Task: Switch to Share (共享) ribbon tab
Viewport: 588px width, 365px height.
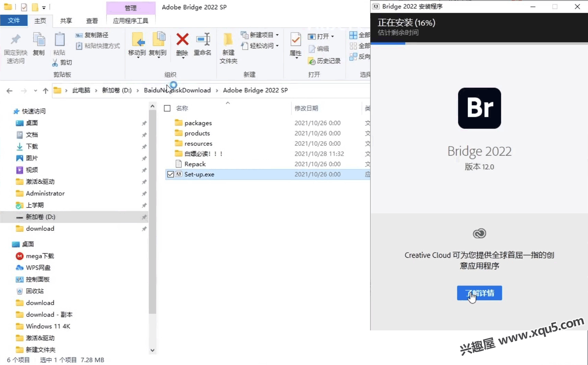Action: pos(66,21)
